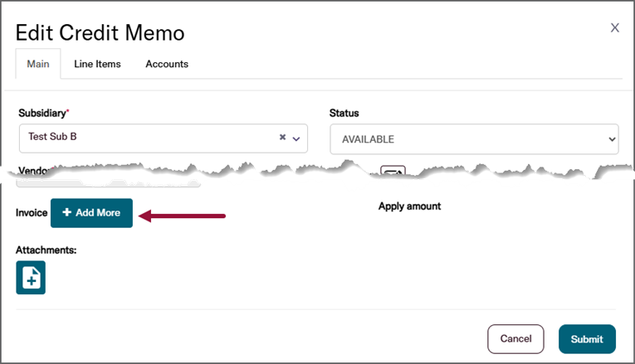
Task: Click the Edit Credit Memo title
Action: click(100, 33)
